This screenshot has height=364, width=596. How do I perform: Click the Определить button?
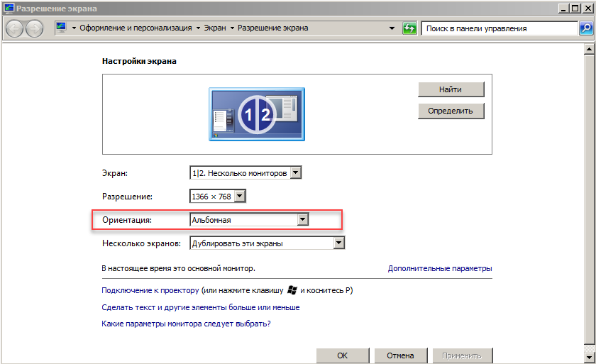451,111
